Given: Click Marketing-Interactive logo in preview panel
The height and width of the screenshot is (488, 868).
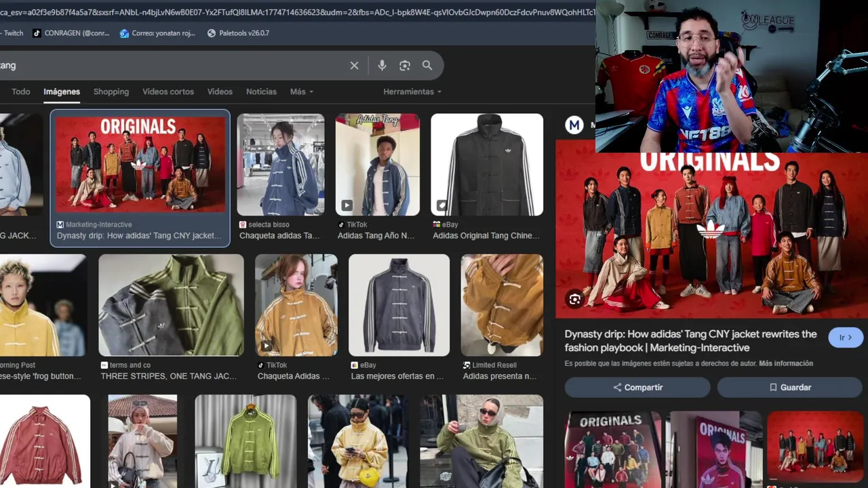Looking at the screenshot, I should [574, 125].
